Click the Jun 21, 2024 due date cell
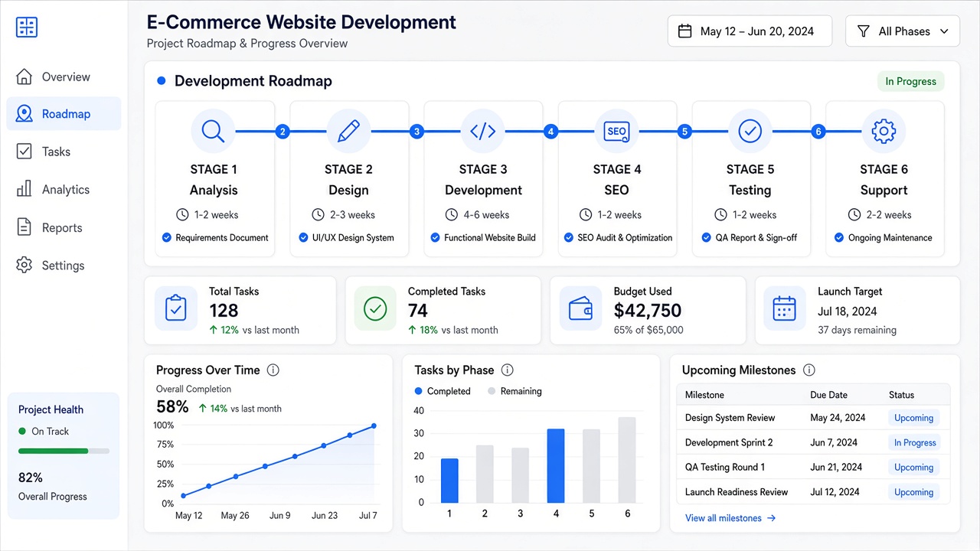This screenshot has height=551, width=980. tap(836, 467)
